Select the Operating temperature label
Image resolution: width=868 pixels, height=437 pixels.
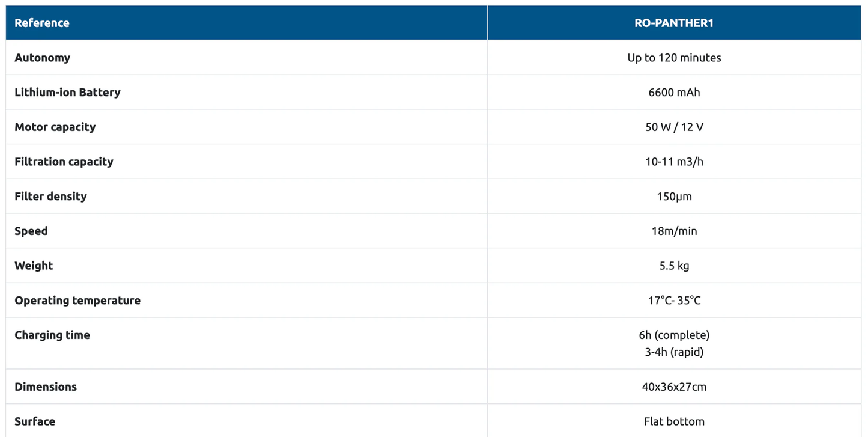pos(77,301)
